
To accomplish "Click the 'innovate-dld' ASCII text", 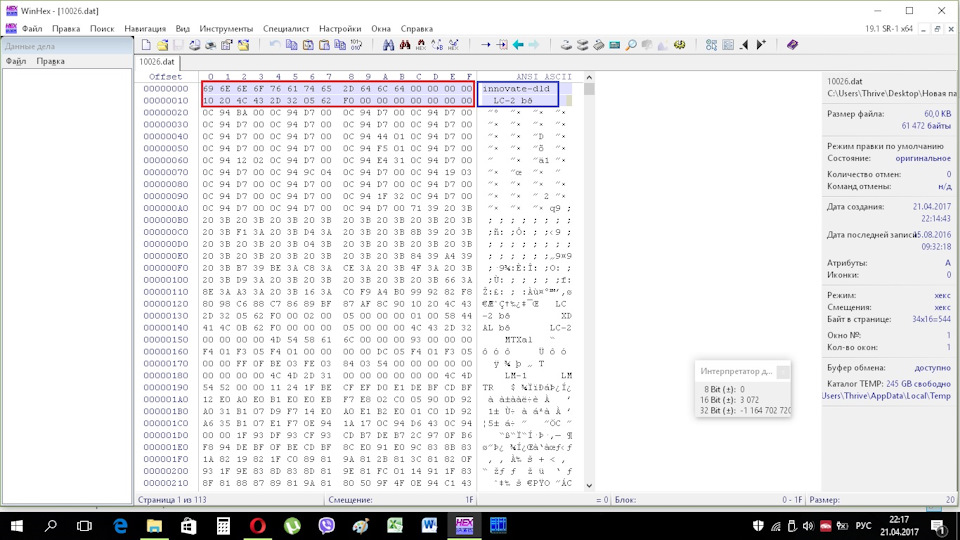I will tap(516, 89).
